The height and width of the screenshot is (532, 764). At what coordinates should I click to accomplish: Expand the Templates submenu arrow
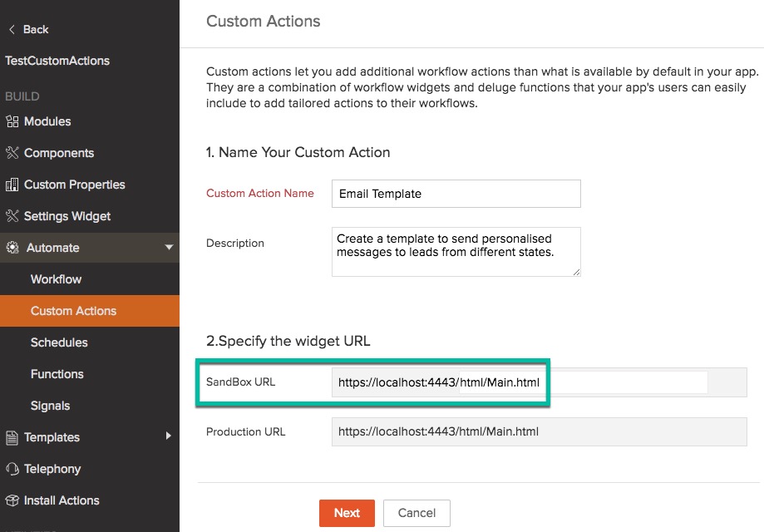point(169,436)
